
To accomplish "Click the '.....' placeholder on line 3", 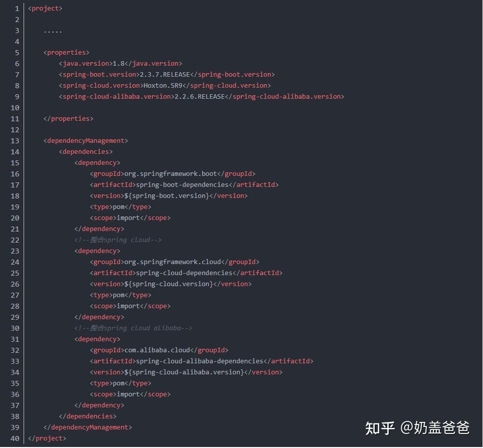I will click(53, 31).
